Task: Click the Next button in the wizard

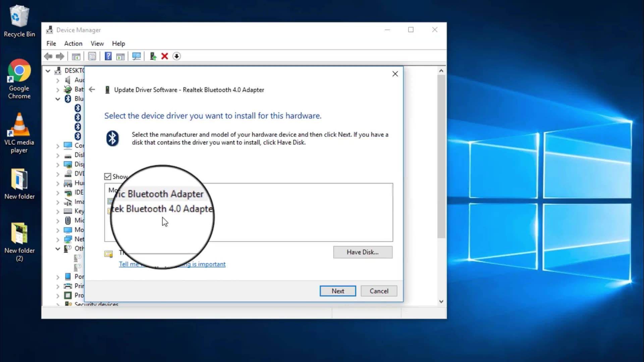Action: coord(337,291)
